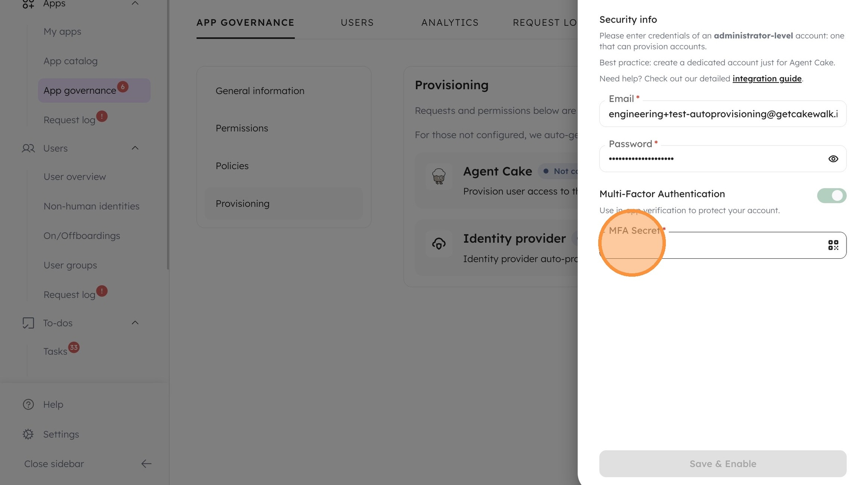The width and height of the screenshot is (868, 485).
Task: Collapse the To-dos section chevron
Action: coord(135,323)
